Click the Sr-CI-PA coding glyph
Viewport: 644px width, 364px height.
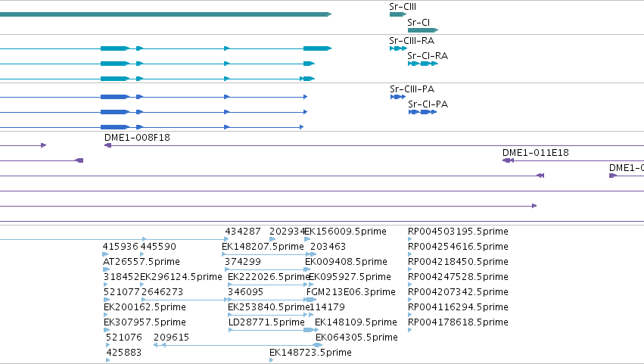[x=422, y=112]
